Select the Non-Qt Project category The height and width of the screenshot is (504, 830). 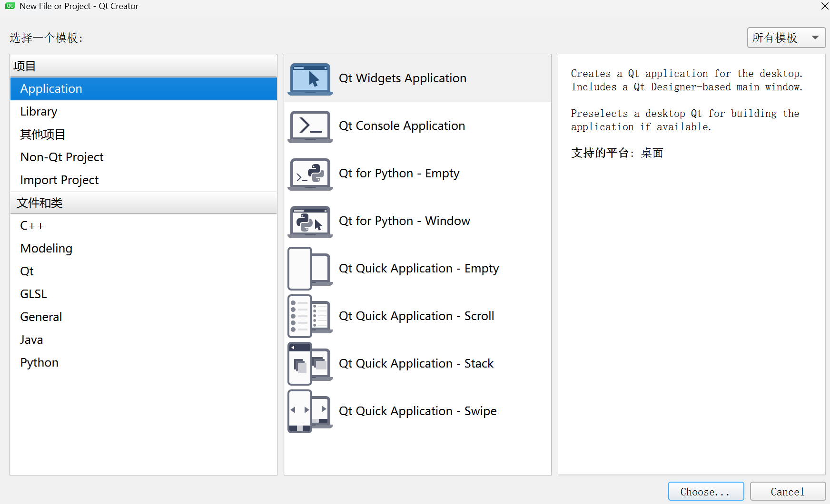pyautogui.click(x=144, y=157)
